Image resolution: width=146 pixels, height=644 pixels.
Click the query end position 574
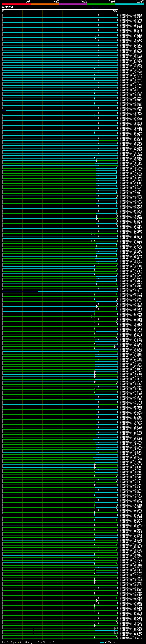(115, 11)
